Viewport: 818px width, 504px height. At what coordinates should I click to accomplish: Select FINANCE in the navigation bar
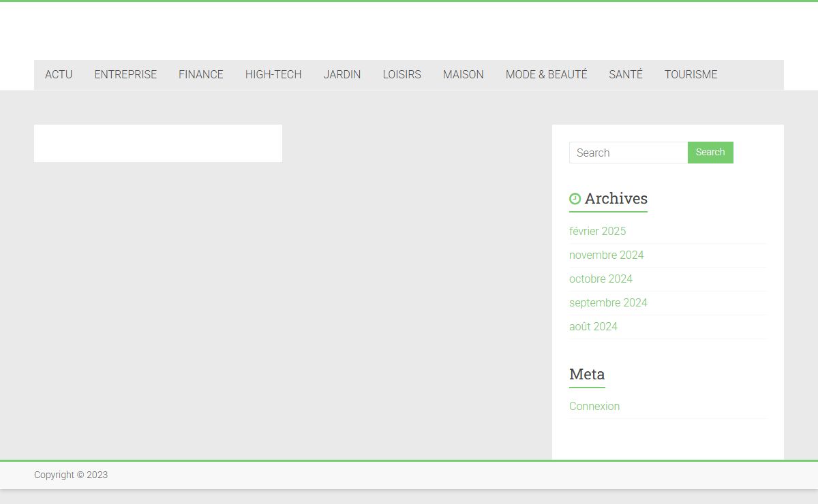coord(200,75)
